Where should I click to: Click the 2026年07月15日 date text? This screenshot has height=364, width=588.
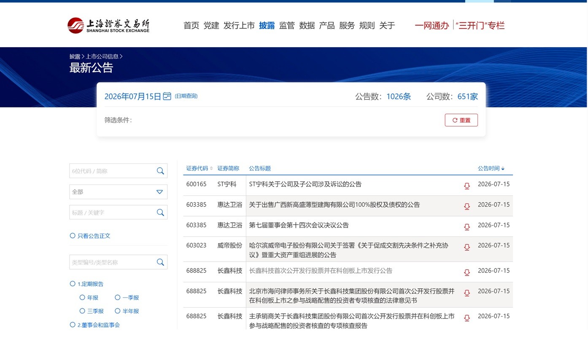pyautogui.click(x=133, y=96)
